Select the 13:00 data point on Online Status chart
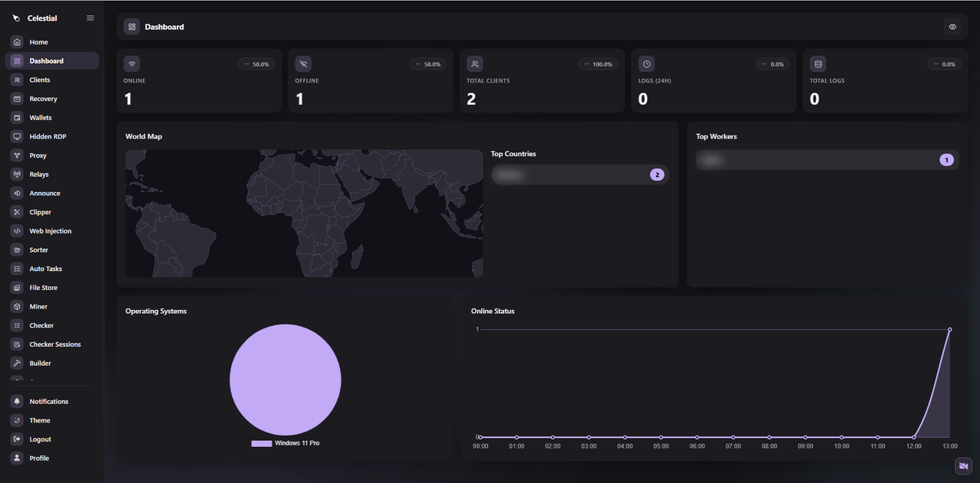Screen dimensions: 980x483 pos(950,330)
